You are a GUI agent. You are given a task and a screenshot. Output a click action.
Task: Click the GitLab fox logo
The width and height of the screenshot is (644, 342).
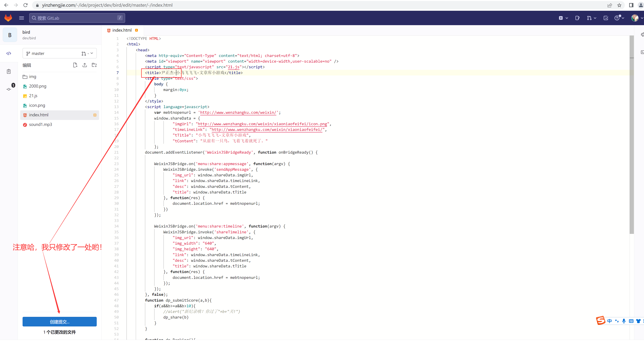[x=8, y=18]
